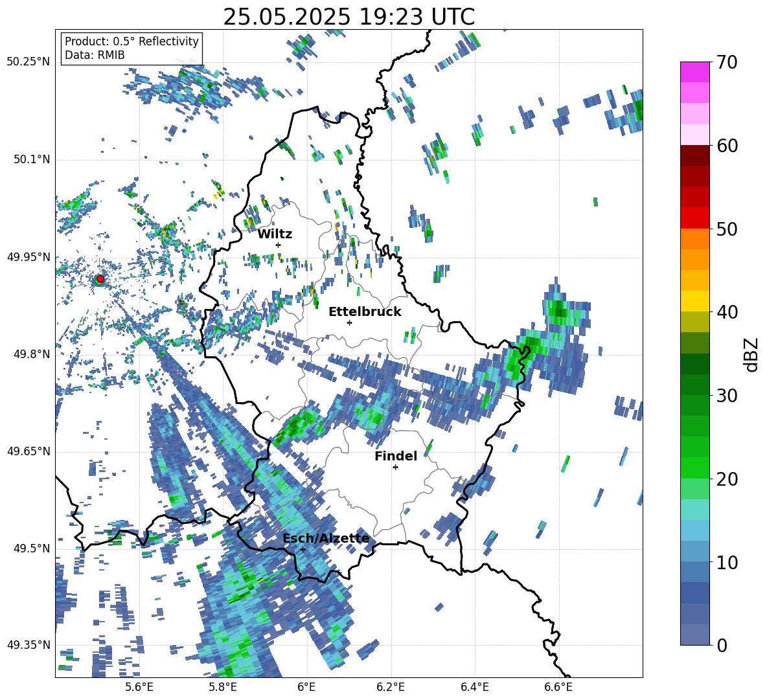Click the "25.05.2025 19:23 UTC" title
Screen dimensions: 767x700
349,17
